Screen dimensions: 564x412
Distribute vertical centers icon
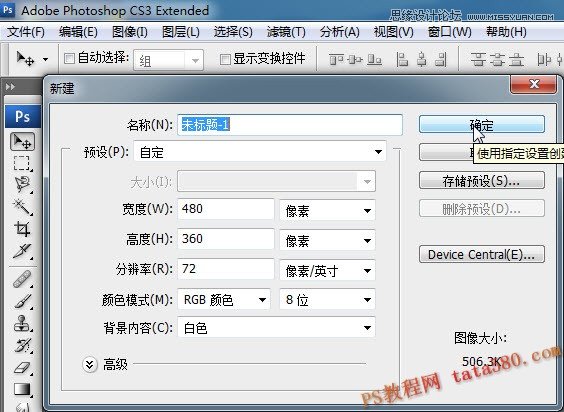click(x=497, y=59)
